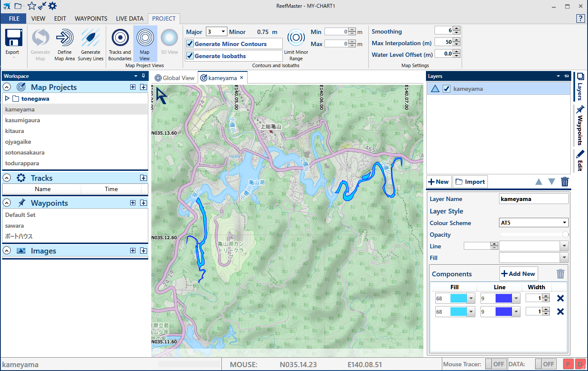This screenshot has width=588, height=371.
Task: Move layer up with arrow icon
Action: pos(539,182)
